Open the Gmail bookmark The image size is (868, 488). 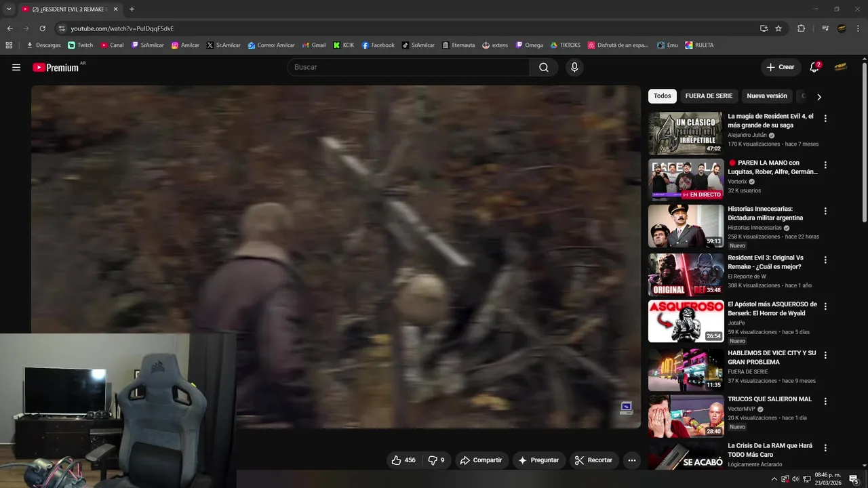coord(314,45)
